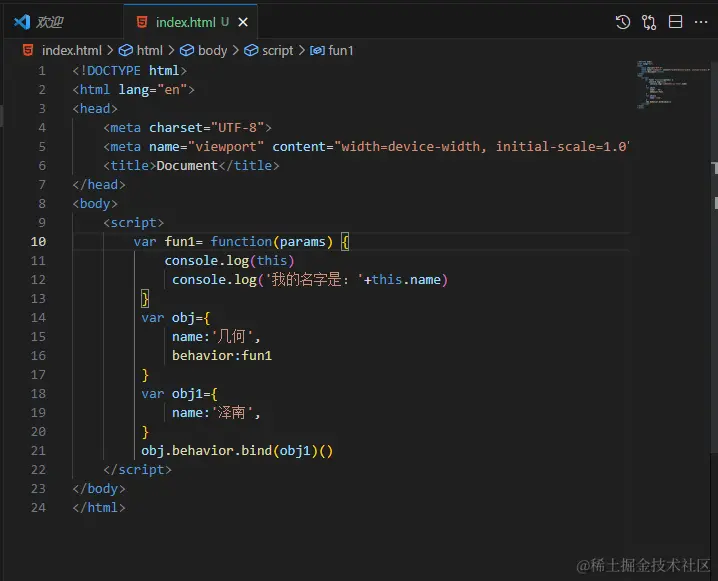Select index.html in the breadcrumb
Image resolution: width=718 pixels, height=581 pixels.
pyautogui.click(x=71, y=50)
